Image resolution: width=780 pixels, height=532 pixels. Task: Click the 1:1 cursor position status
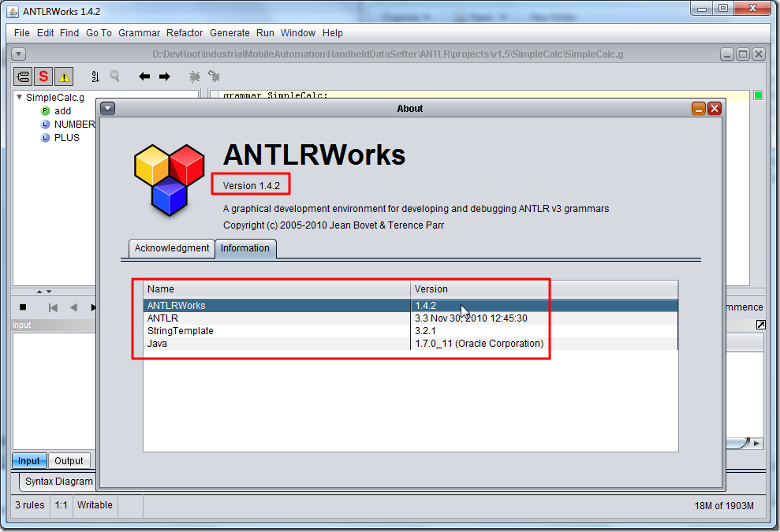62,505
